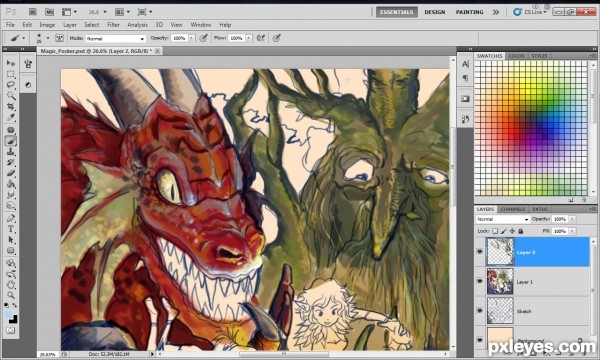Switch to the Channels tab
Image resolution: width=600 pixels, height=360 pixels.
[x=513, y=209]
